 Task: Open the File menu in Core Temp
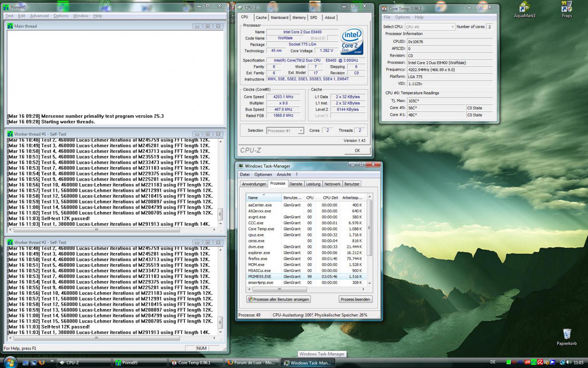click(x=387, y=17)
